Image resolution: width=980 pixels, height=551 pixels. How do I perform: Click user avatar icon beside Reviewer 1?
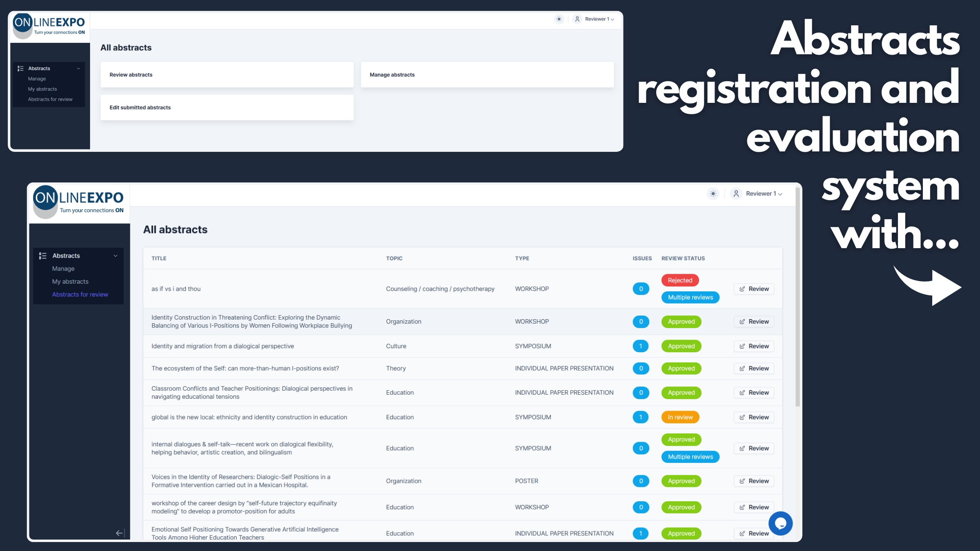click(736, 194)
